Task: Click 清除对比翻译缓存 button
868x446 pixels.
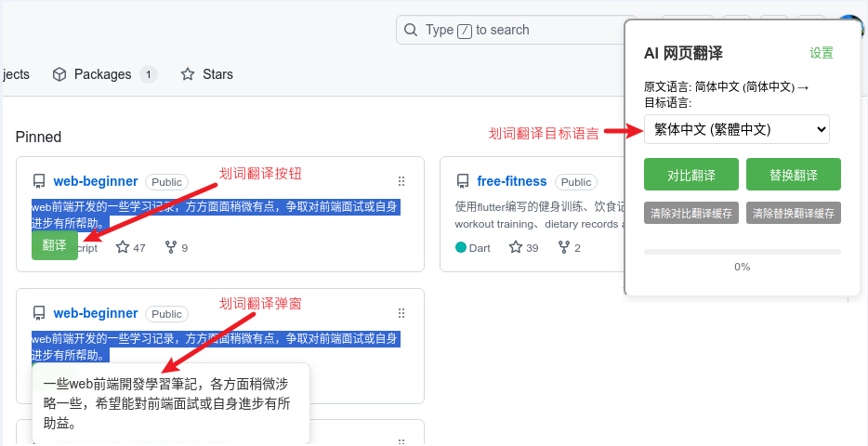Action: click(x=691, y=213)
